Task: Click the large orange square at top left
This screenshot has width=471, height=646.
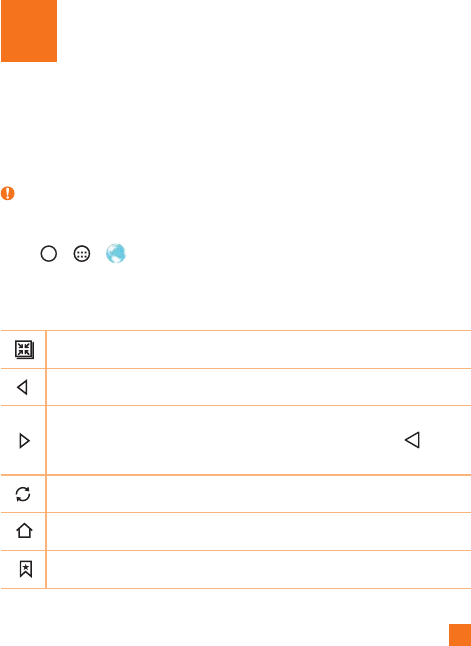Action: 29,31
